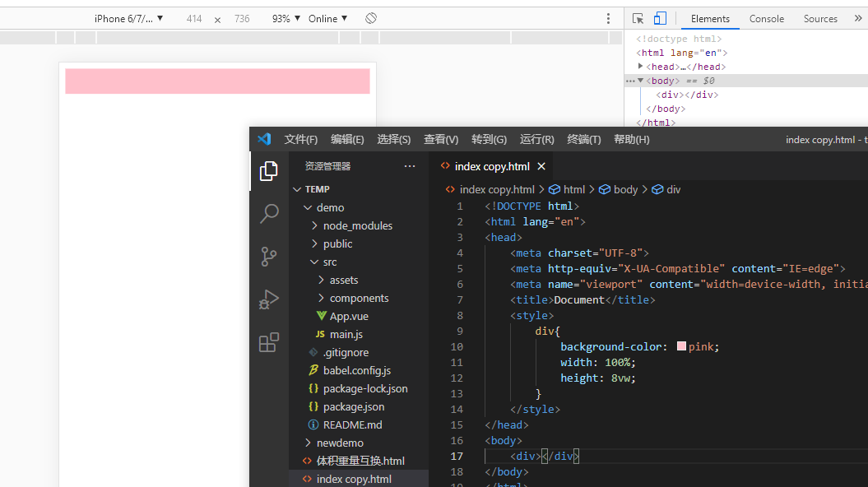868x487 pixels.
Task: Open the Online throttling dropdown
Action: [x=327, y=18]
